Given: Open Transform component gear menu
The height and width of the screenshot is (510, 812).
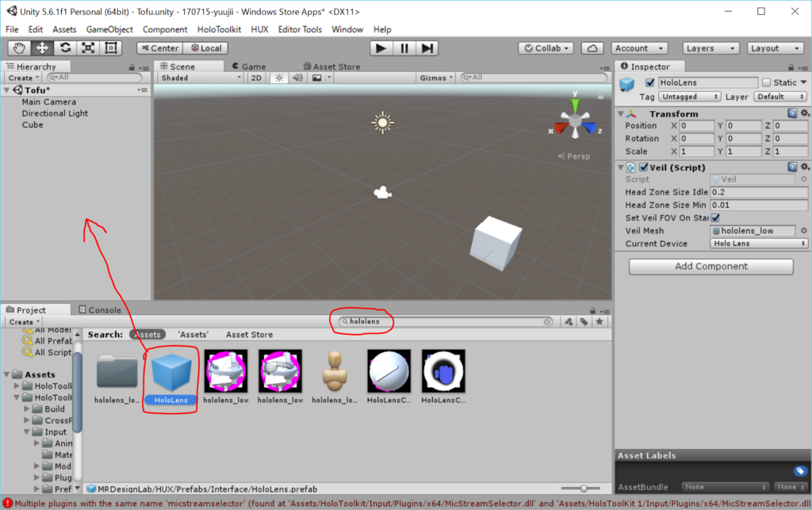Looking at the screenshot, I should (x=804, y=113).
